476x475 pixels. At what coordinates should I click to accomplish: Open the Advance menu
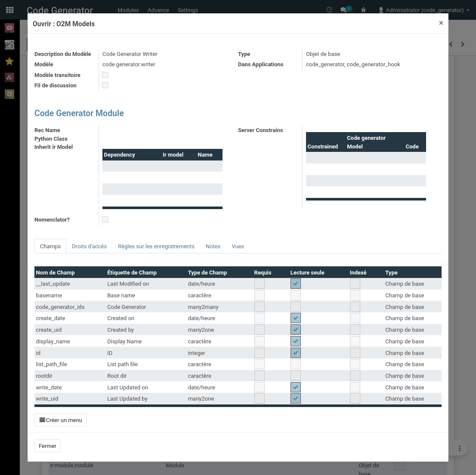158,10
